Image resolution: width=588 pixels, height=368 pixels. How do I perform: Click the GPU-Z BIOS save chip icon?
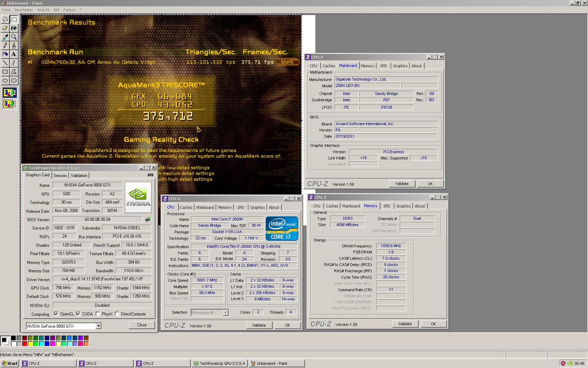(148, 219)
